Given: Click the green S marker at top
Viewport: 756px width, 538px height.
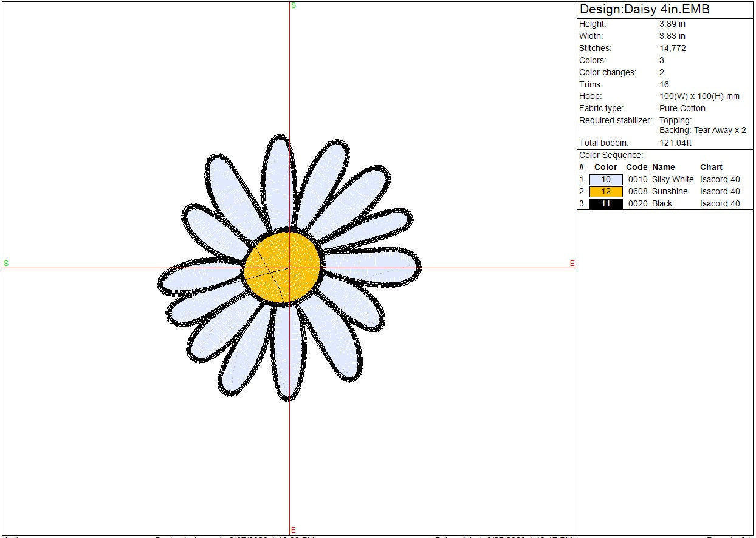Looking at the screenshot, I should tap(294, 5).
